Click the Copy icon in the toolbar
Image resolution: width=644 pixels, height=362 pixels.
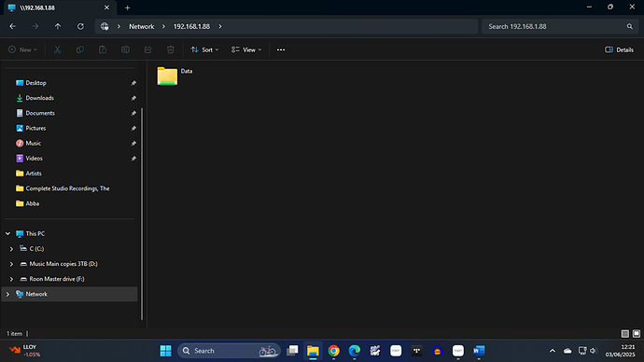[80, 49]
